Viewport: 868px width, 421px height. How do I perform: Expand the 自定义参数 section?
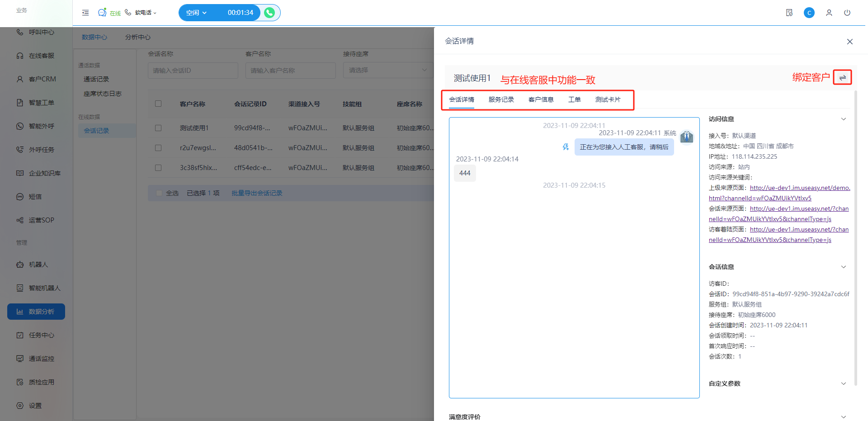point(844,383)
